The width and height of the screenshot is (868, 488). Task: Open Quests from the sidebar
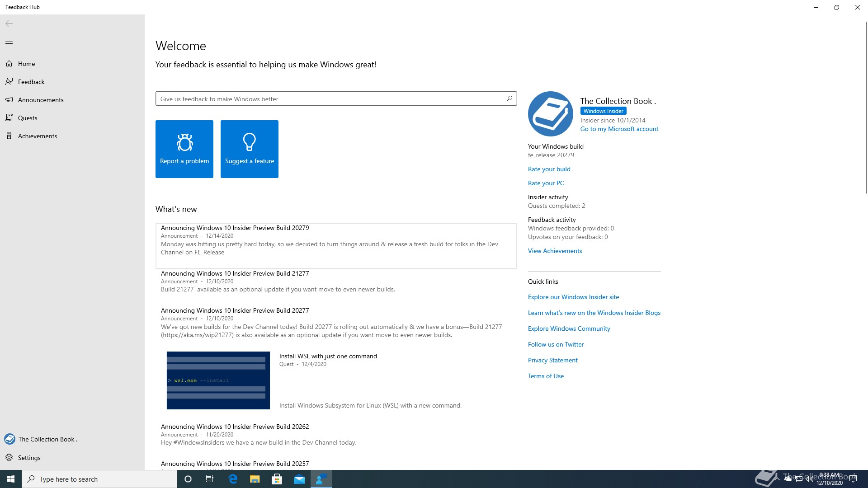[x=28, y=118]
